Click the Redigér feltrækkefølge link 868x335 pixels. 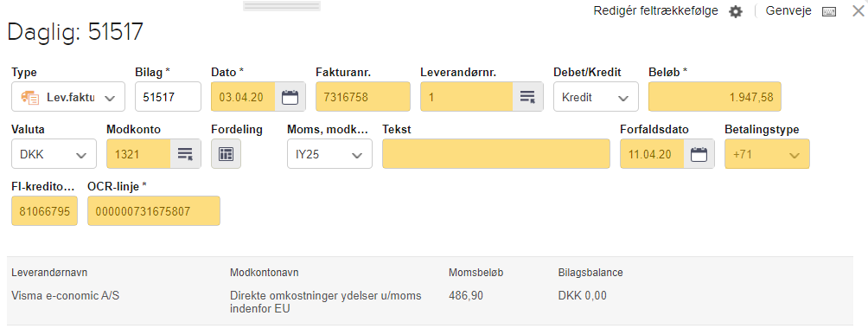click(655, 11)
